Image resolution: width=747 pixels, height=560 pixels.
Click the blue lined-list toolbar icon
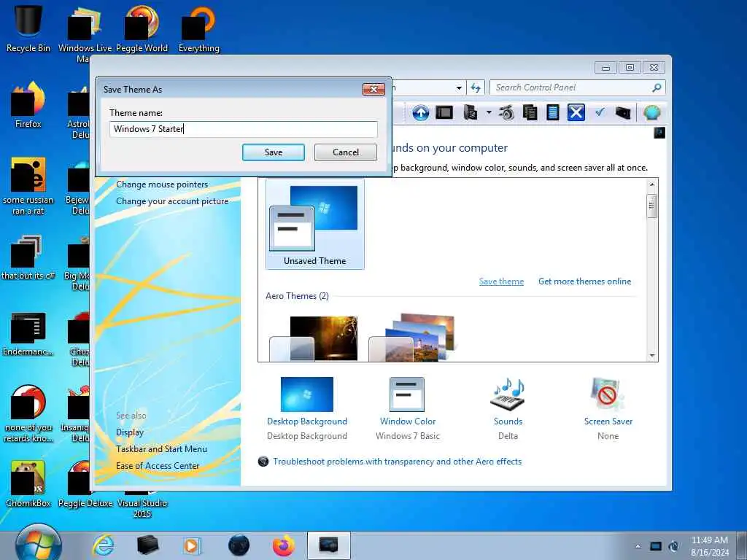pyautogui.click(x=553, y=113)
